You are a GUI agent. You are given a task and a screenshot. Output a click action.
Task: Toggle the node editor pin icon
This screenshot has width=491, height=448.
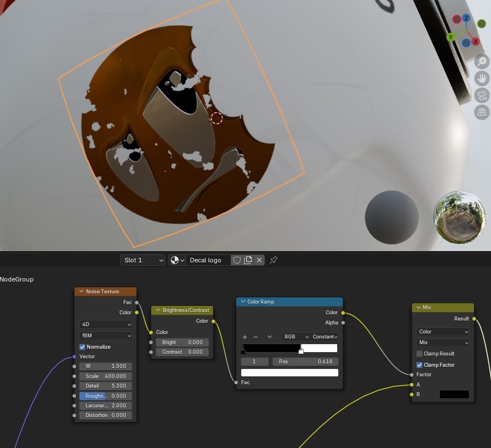pos(273,260)
